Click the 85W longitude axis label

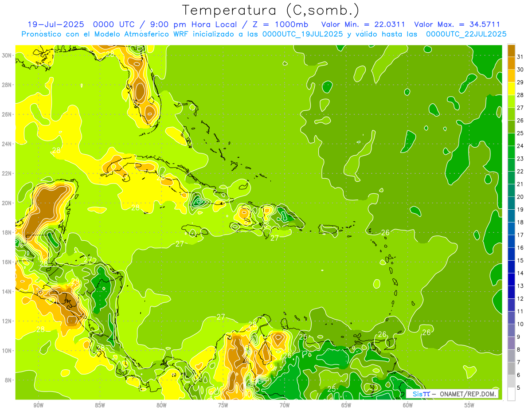[100, 405]
